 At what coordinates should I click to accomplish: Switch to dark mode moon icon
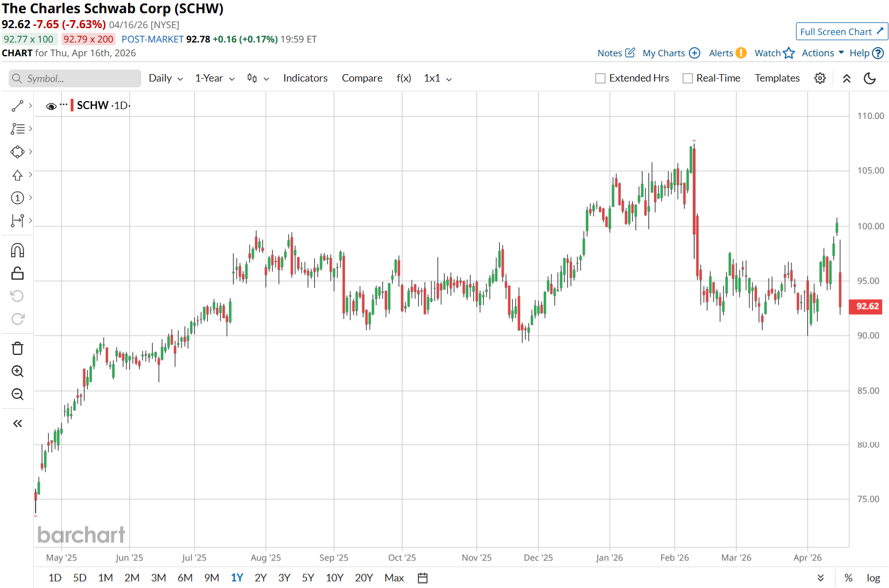coord(870,78)
